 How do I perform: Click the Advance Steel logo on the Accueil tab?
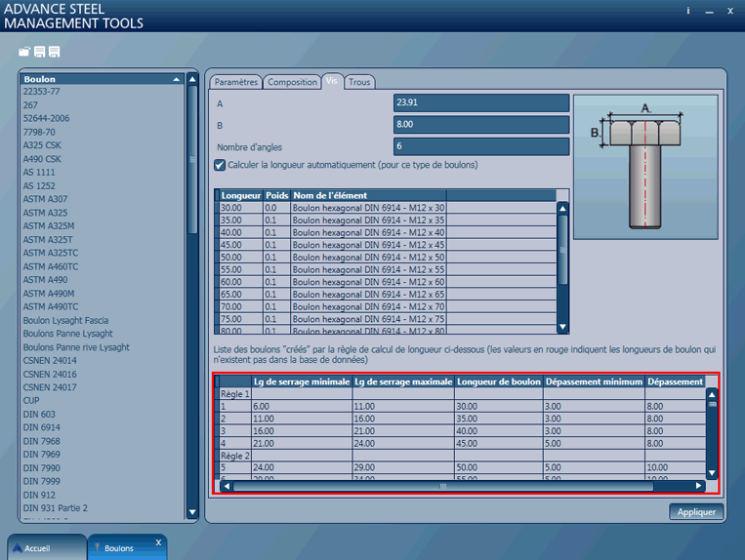[18, 548]
